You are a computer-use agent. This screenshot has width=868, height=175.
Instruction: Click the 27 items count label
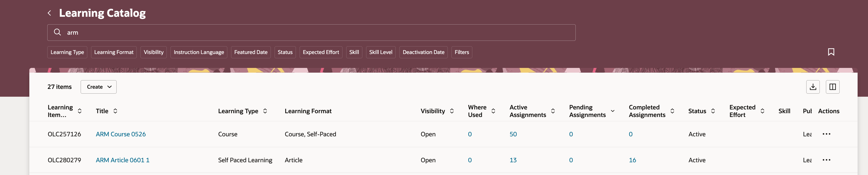60,87
